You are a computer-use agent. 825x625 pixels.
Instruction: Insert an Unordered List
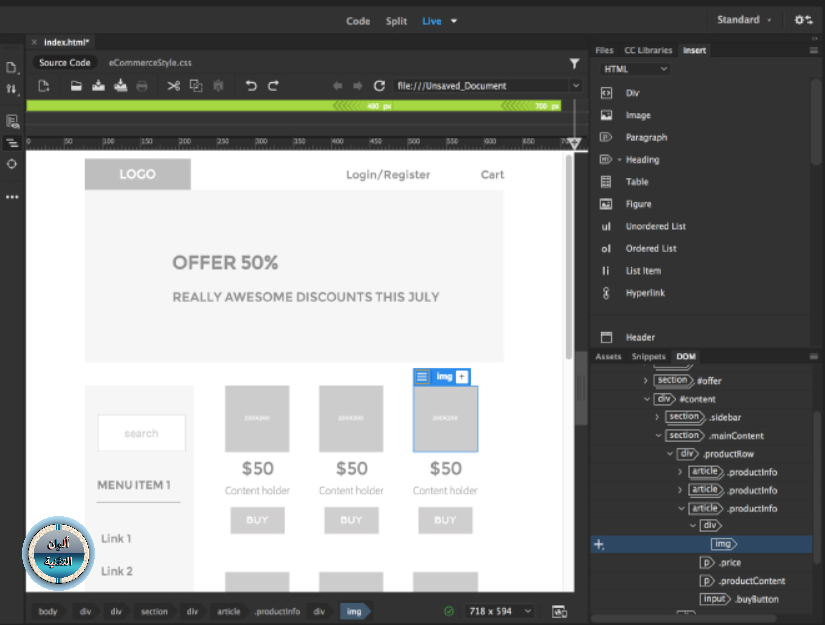(x=655, y=226)
